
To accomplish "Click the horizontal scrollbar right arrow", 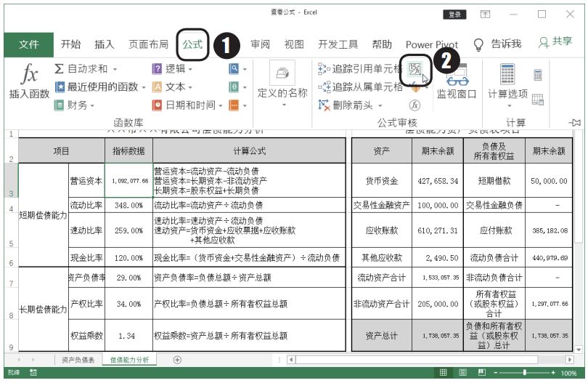I will point(570,360).
